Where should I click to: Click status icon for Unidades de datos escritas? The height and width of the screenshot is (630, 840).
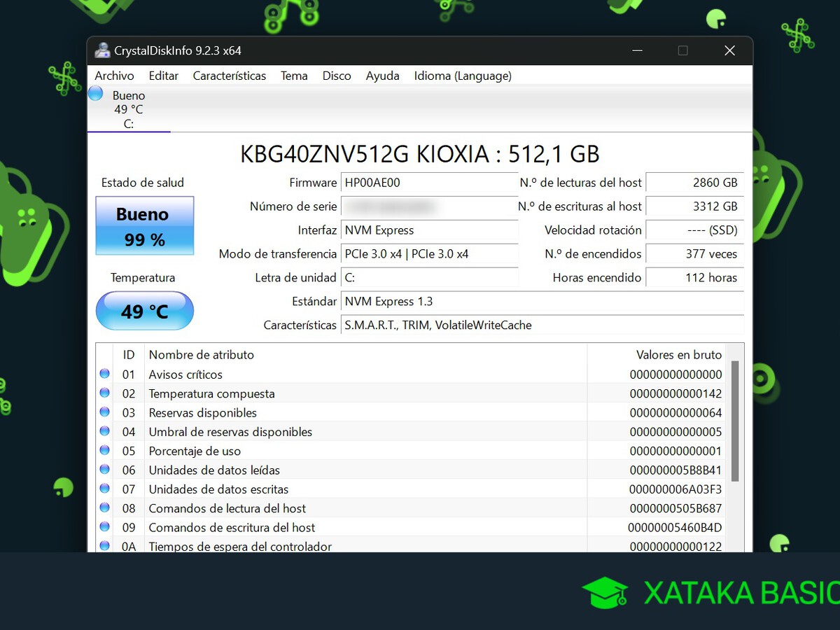pyautogui.click(x=105, y=489)
